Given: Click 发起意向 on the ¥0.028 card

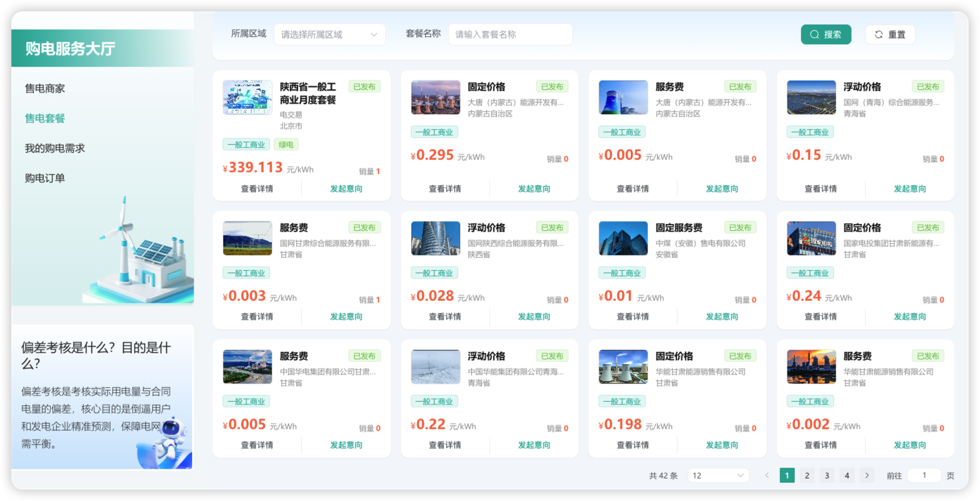Looking at the screenshot, I should click(x=534, y=316).
